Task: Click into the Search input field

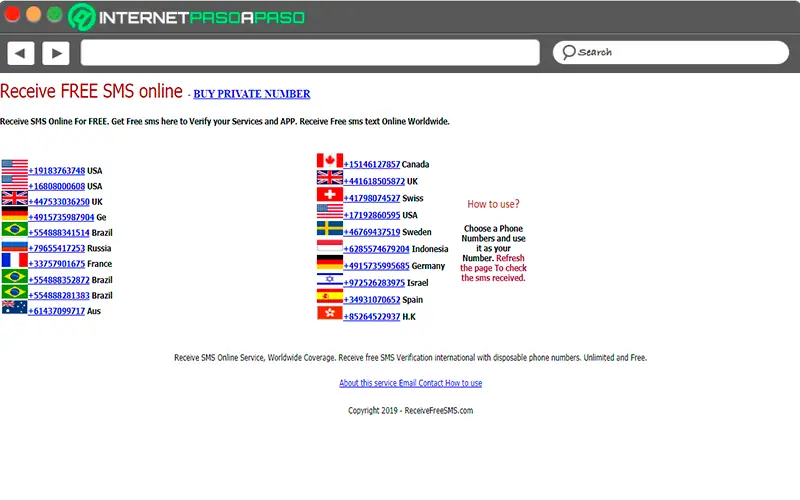Action: (x=670, y=53)
